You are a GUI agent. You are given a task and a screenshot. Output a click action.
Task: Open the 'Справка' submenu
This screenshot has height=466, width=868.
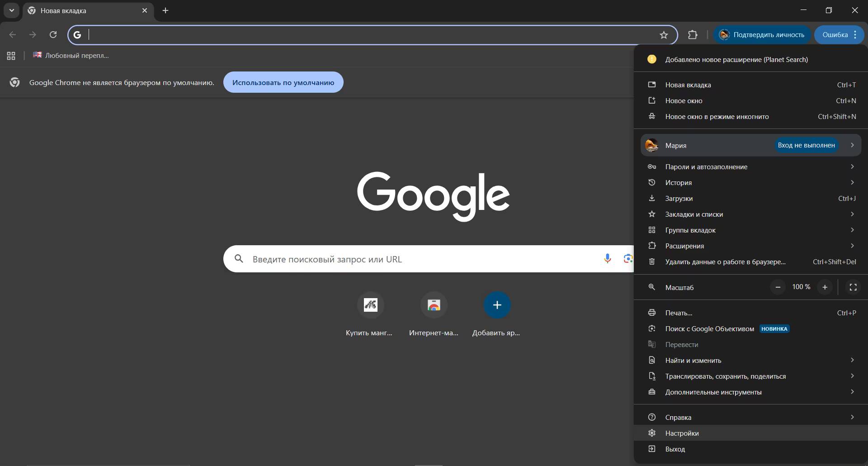tap(751, 417)
